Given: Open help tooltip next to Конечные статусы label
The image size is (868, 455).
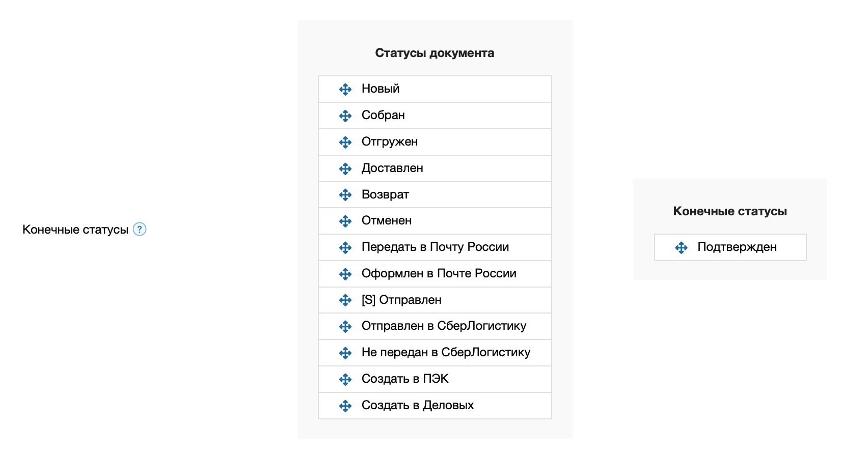Looking at the screenshot, I should 140,229.
